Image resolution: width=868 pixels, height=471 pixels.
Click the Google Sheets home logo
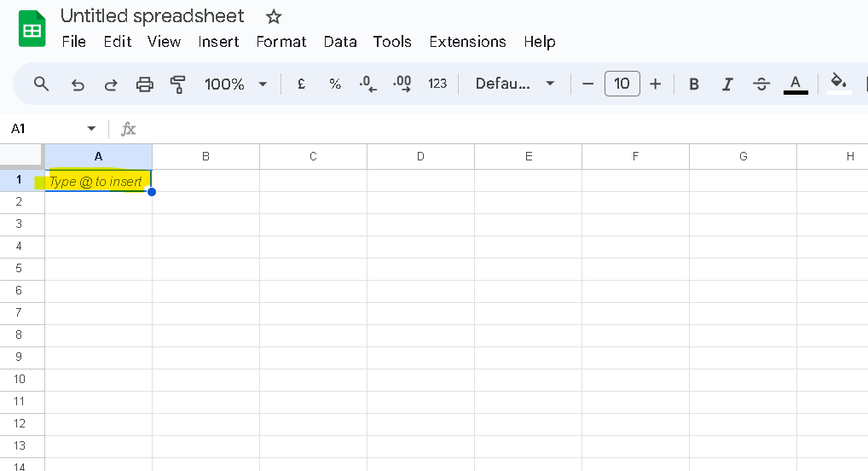coord(32,30)
